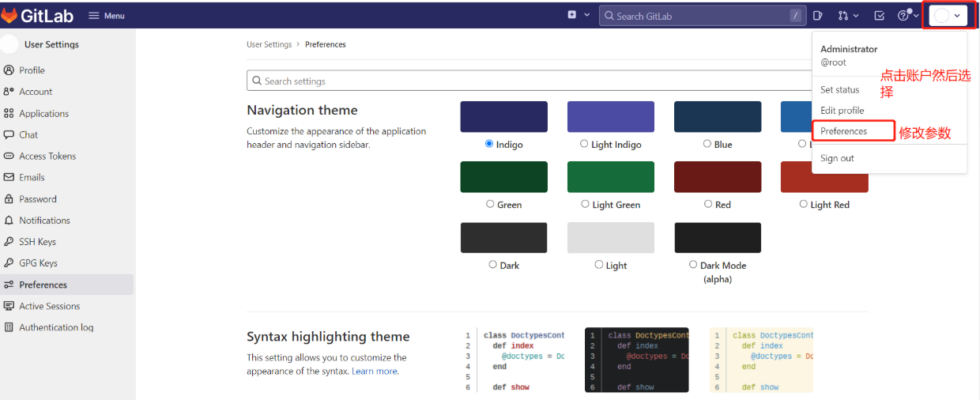Choose the Green navigation theme radio
Viewport: 980px width, 400px height.
tap(490, 204)
